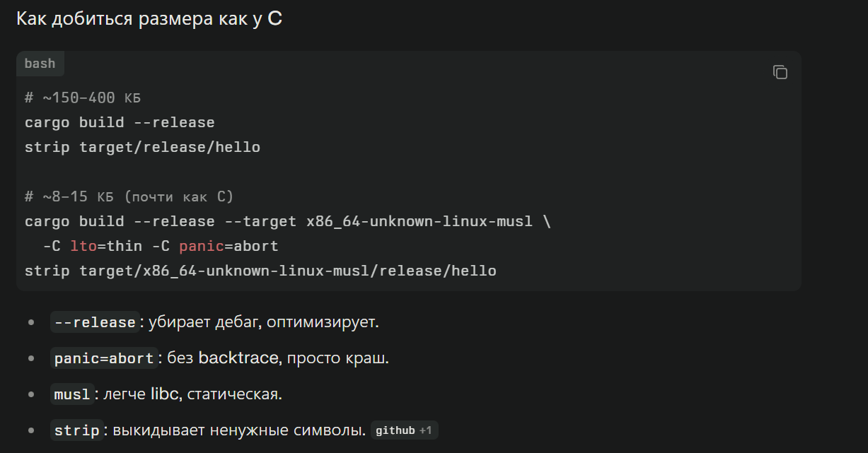868x453 pixels.
Task: Click the last strip command line
Action: coord(260,271)
